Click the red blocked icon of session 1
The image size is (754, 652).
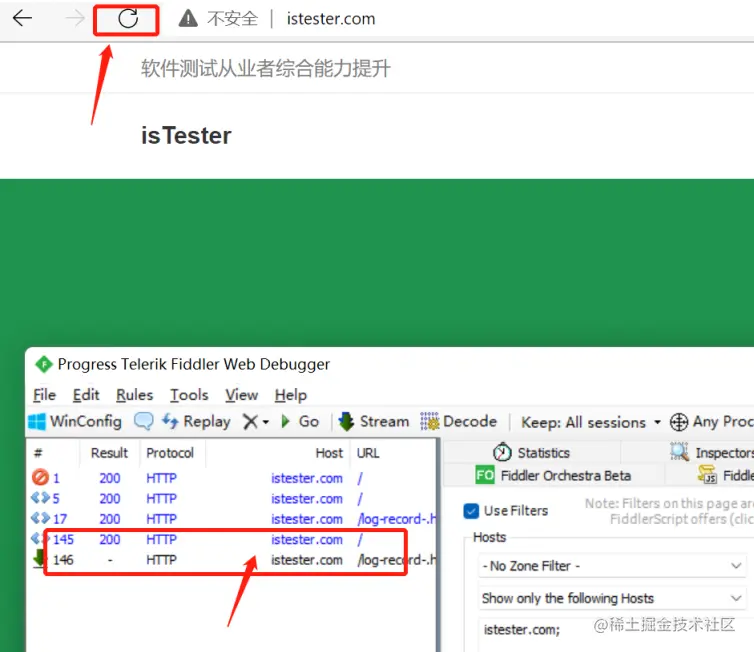pyautogui.click(x=40, y=477)
